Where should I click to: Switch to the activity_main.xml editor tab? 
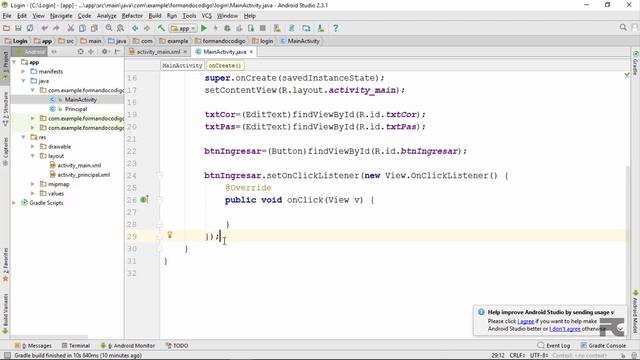tap(158, 52)
